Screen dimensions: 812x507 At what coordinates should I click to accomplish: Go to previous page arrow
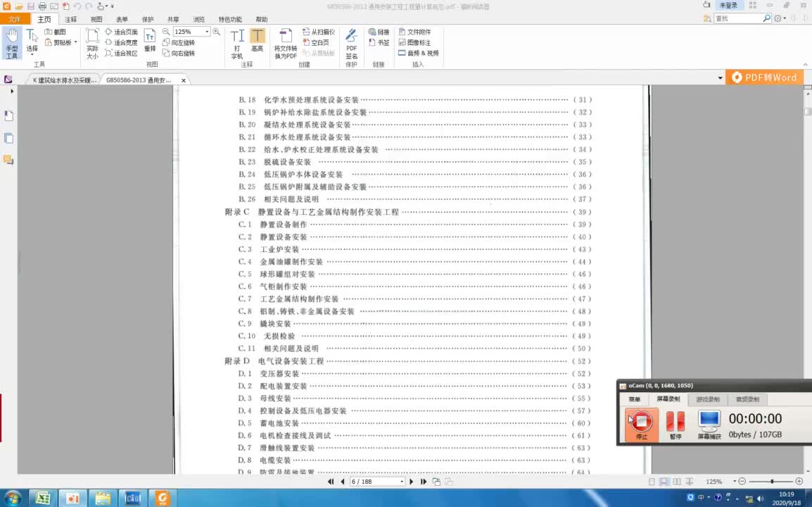(x=342, y=482)
